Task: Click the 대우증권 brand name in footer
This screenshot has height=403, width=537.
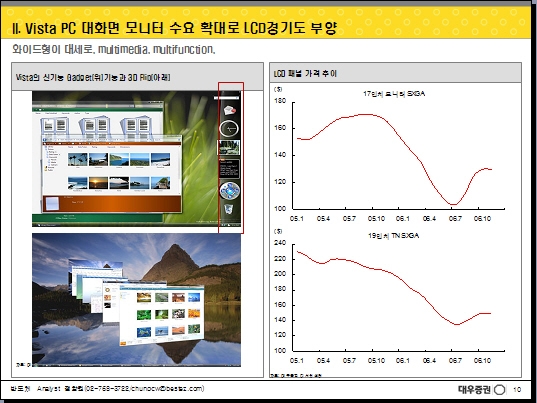Action: point(474,389)
